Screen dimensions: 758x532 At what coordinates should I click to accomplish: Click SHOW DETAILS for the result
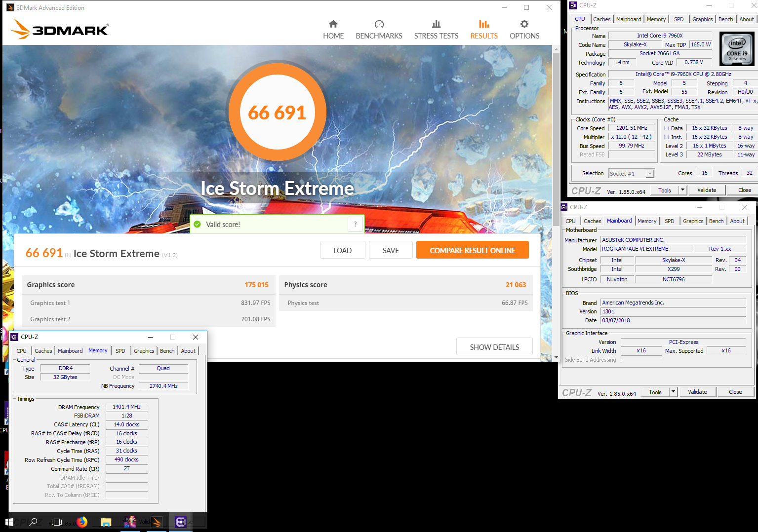(x=494, y=347)
